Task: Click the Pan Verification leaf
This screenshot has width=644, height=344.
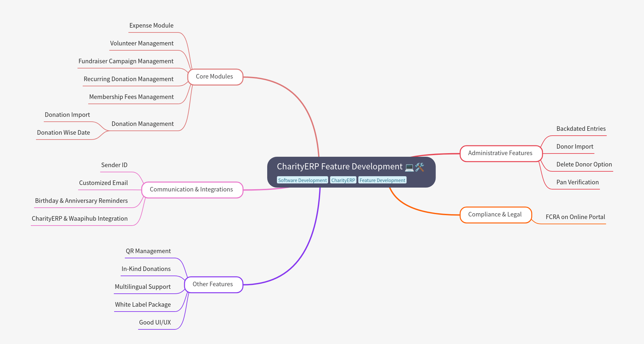Action: pyautogui.click(x=578, y=182)
